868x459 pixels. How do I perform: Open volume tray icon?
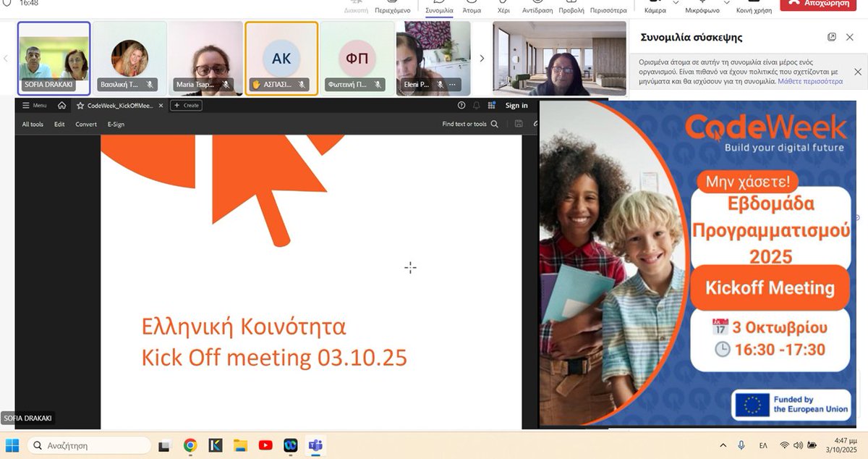[798, 445]
